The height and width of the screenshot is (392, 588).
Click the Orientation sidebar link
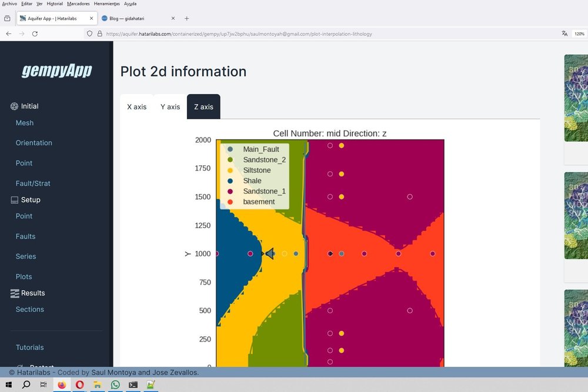(34, 143)
